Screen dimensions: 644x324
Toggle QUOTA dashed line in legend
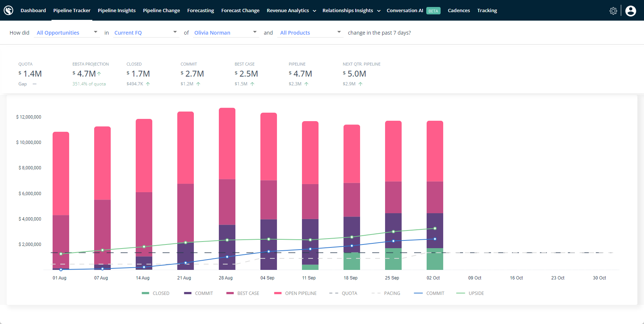pyautogui.click(x=343, y=293)
